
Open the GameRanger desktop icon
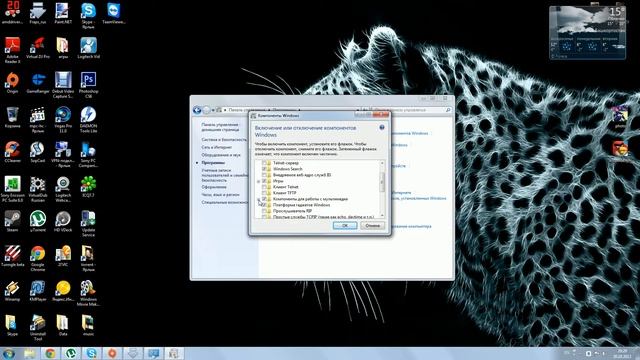click(x=38, y=83)
